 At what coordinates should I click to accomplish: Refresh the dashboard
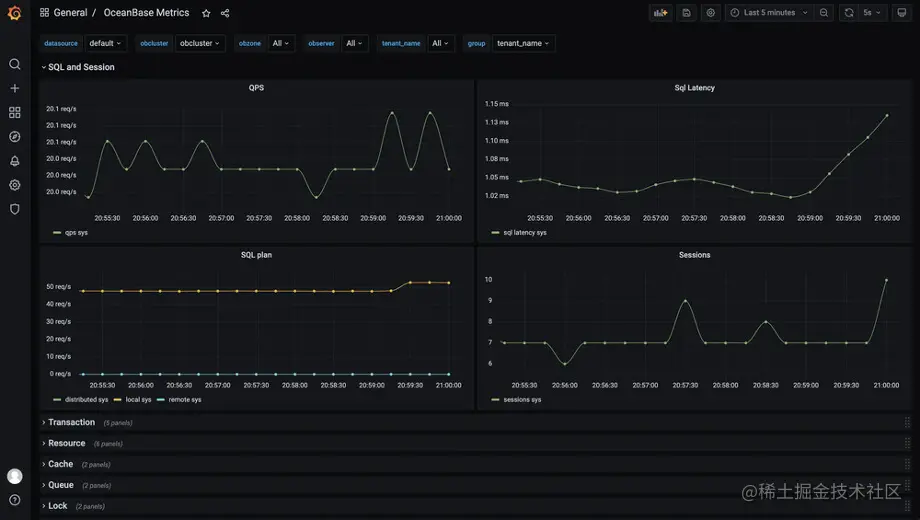point(848,12)
